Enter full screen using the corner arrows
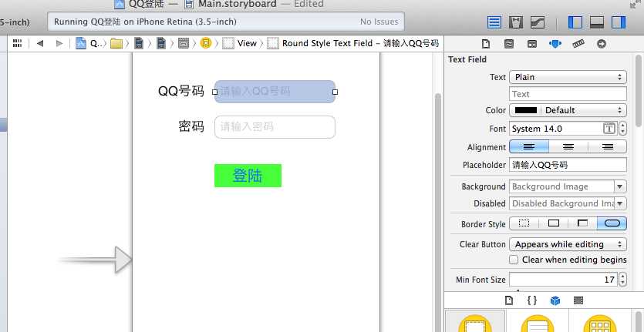Viewport: 644px width, 332px height. pyautogui.click(x=636, y=4)
